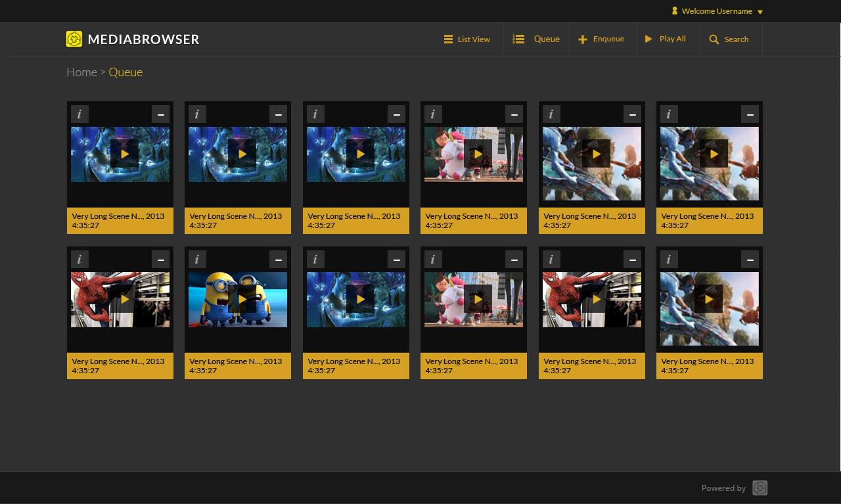
Task: Play the Minions video
Action: click(242, 299)
